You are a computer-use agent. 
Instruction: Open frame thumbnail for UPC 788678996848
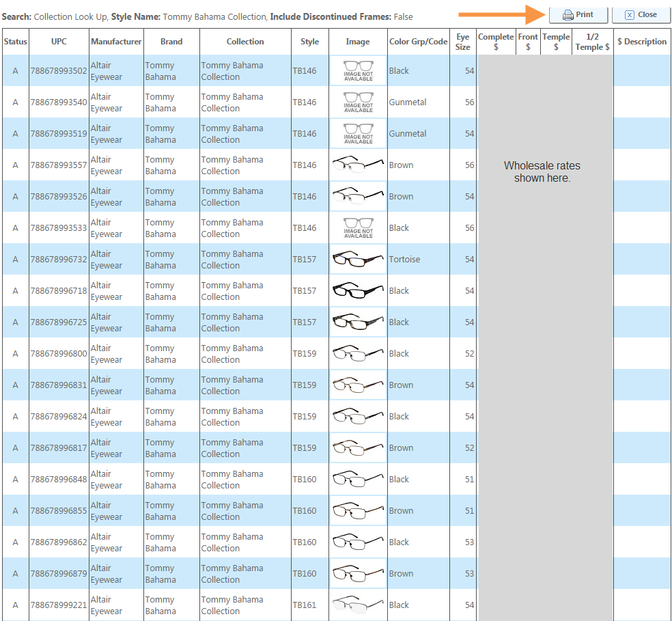358,479
